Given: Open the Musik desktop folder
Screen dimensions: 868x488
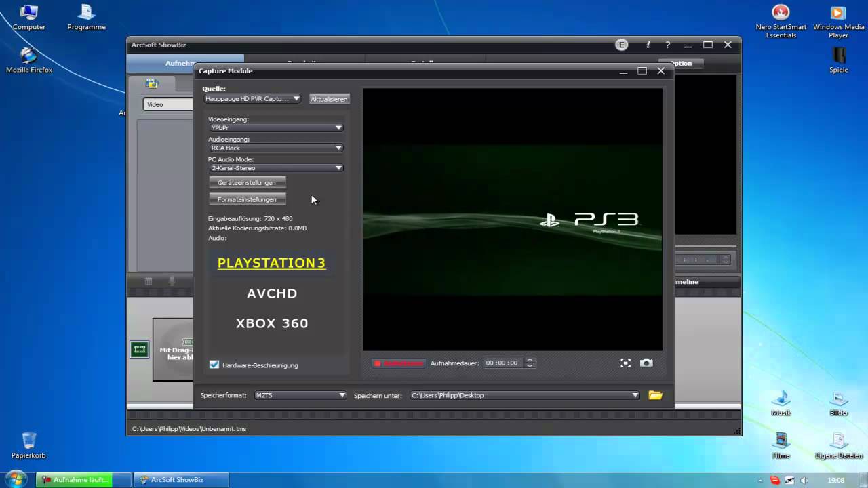Looking at the screenshot, I should (x=781, y=403).
